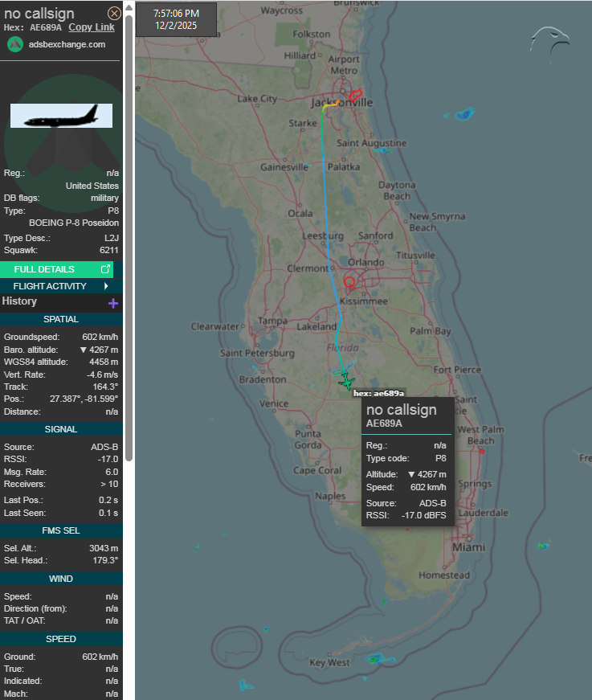The image size is (592, 700).
Task: Click the Altitude 4267 m in map popup
Action: point(427,474)
